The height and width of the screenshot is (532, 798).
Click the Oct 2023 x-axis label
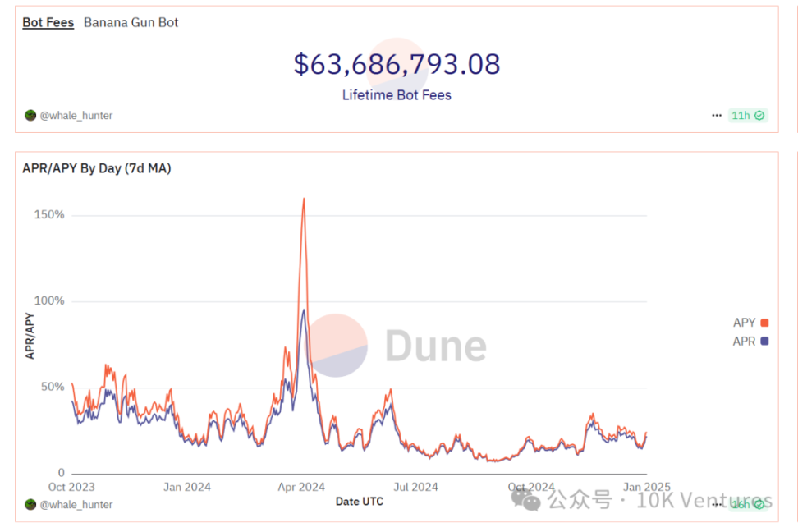click(x=71, y=487)
